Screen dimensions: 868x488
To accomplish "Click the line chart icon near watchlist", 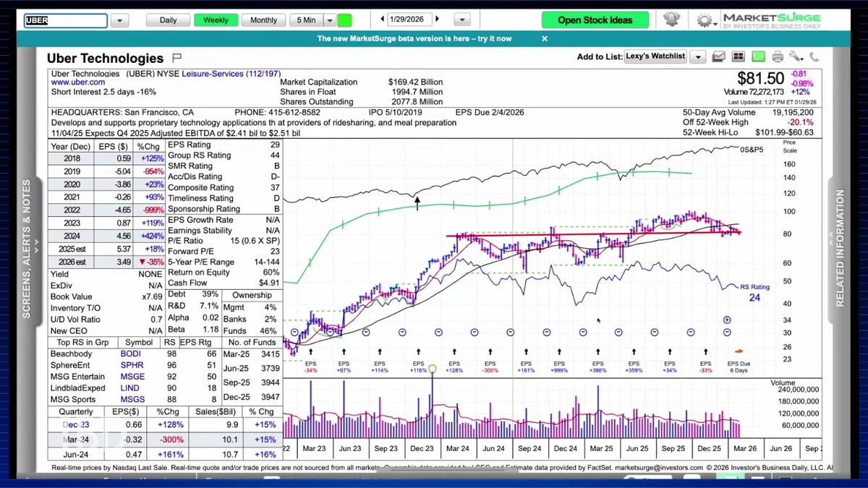I will [718, 56].
